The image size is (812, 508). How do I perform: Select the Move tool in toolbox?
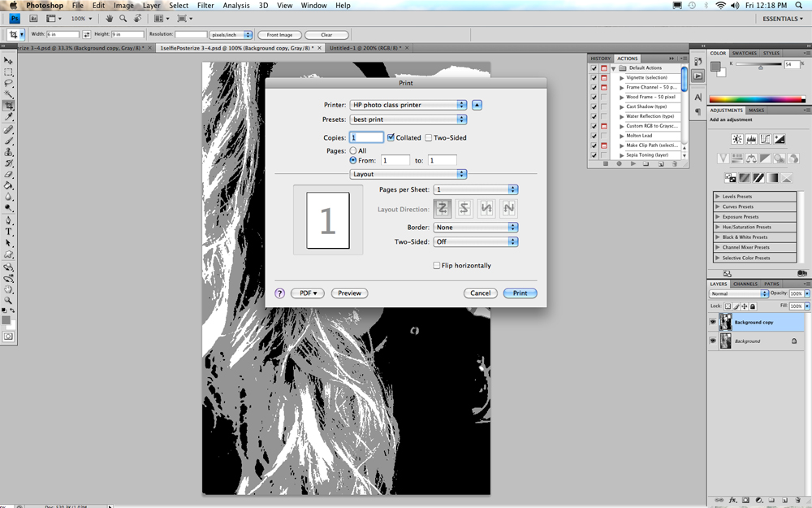[8, 61]
